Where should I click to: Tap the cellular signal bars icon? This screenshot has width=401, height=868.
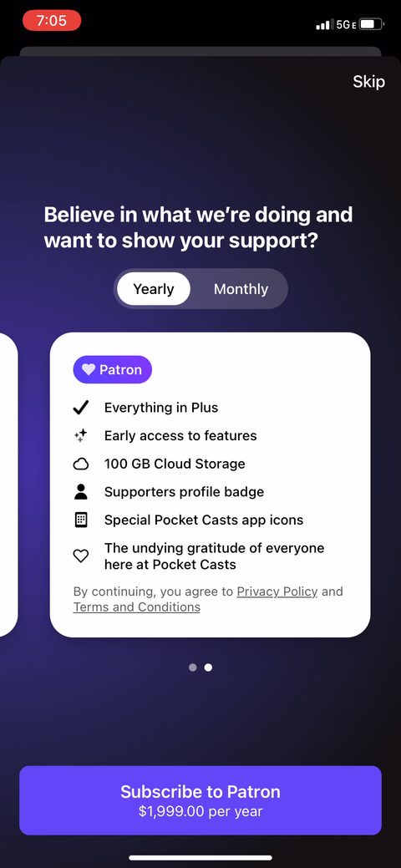tap(324, 25)
